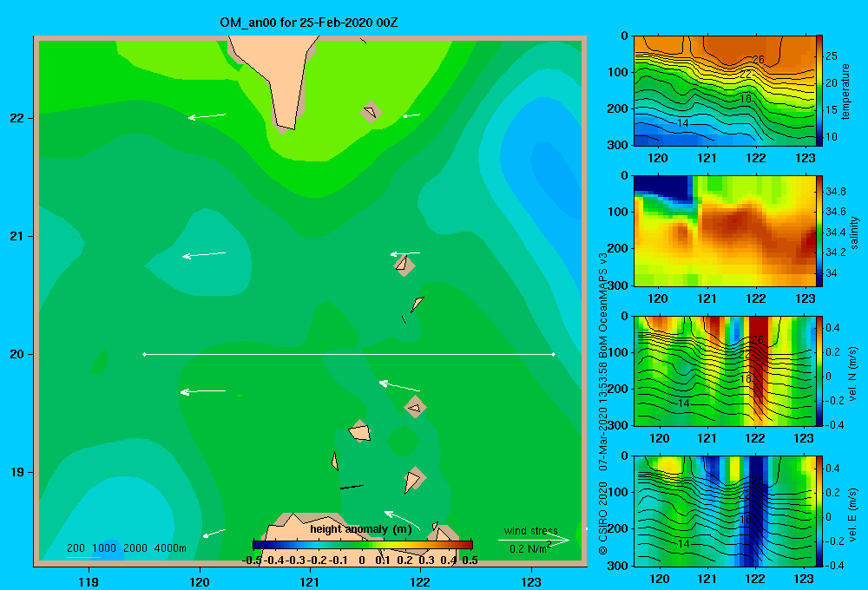
Task: Click the 200 depth label on vel. N panel
Action: (x=617, y=389)
